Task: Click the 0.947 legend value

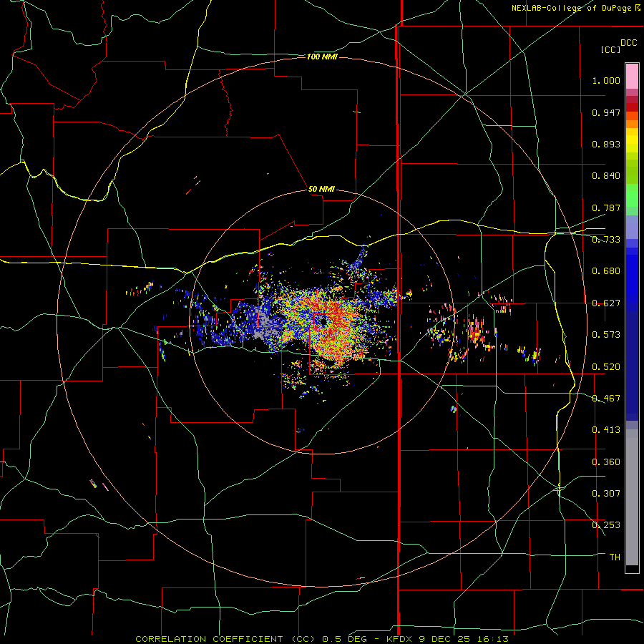Action: click(x=606, y=112)
